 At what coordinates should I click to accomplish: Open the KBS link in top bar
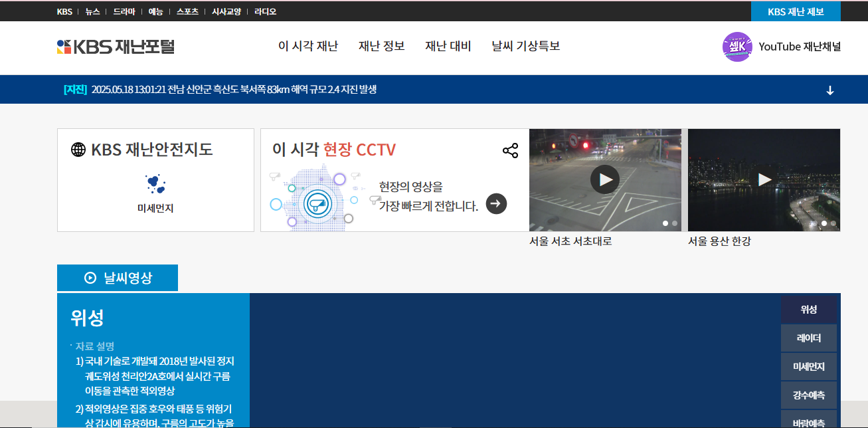point(64,11)
